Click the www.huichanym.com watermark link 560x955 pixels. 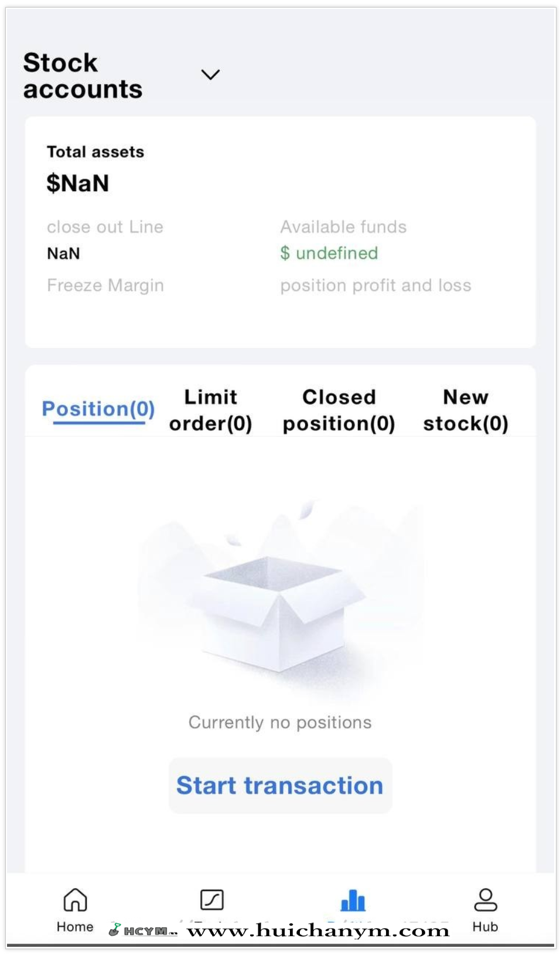click(318, 930)
